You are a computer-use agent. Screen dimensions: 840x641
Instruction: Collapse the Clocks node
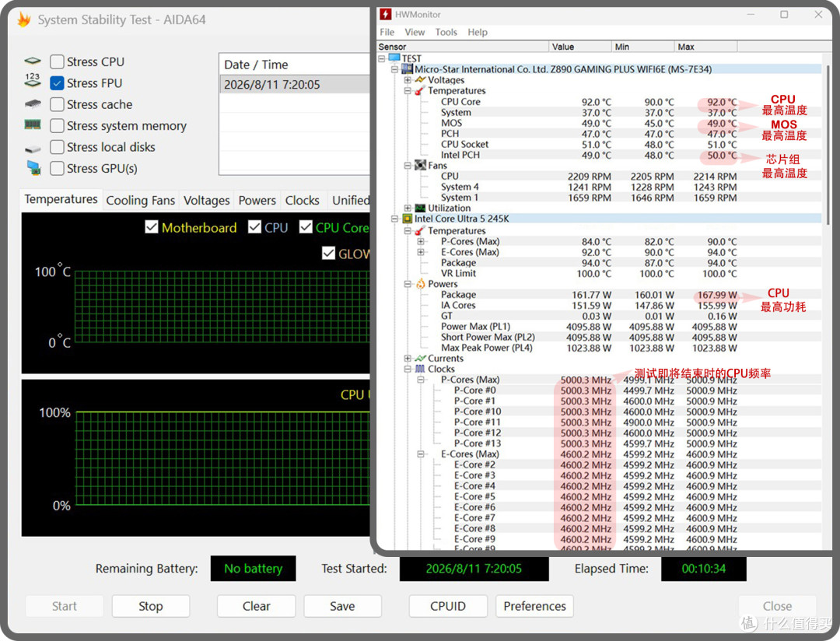coord(408,369)
